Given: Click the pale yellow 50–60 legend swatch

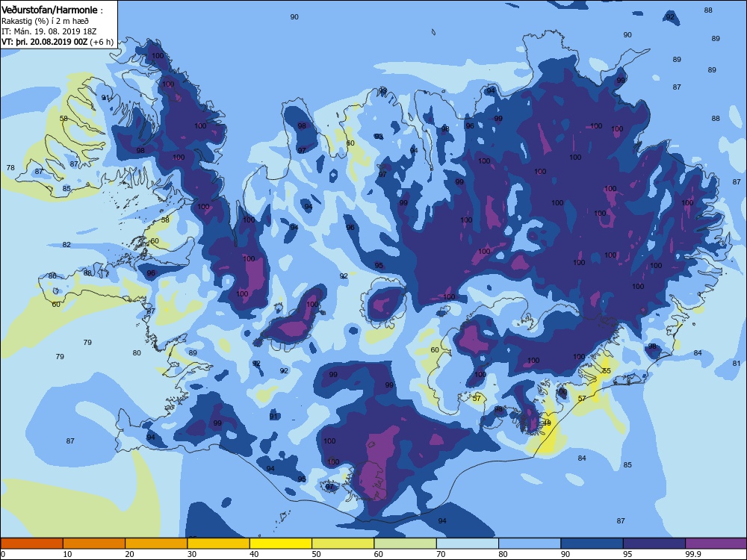Looking at the screenshot, I should [343, 544].
